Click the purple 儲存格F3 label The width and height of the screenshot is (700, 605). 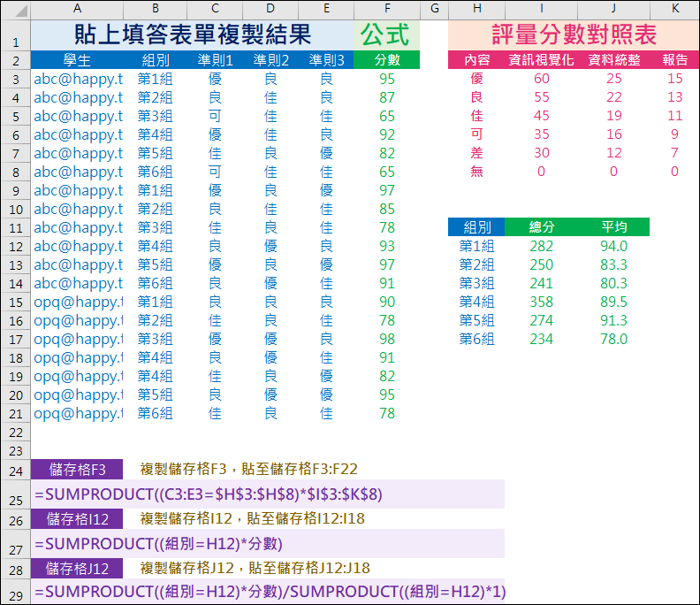(x=77, y=470)
